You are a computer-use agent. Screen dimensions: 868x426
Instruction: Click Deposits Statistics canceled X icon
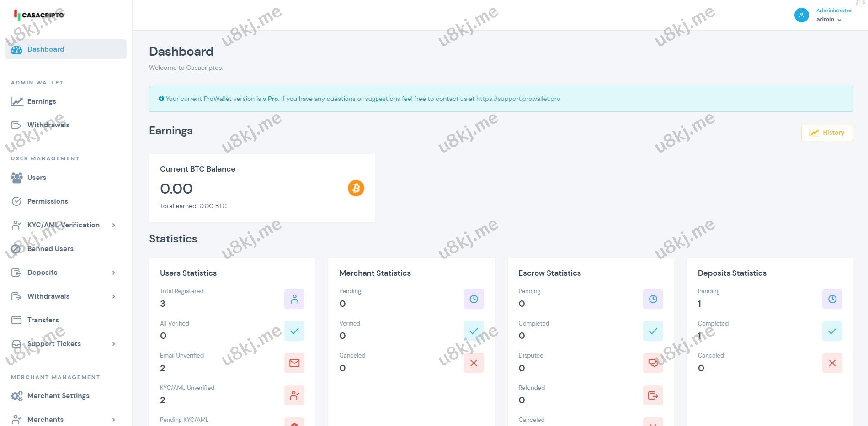832,363
